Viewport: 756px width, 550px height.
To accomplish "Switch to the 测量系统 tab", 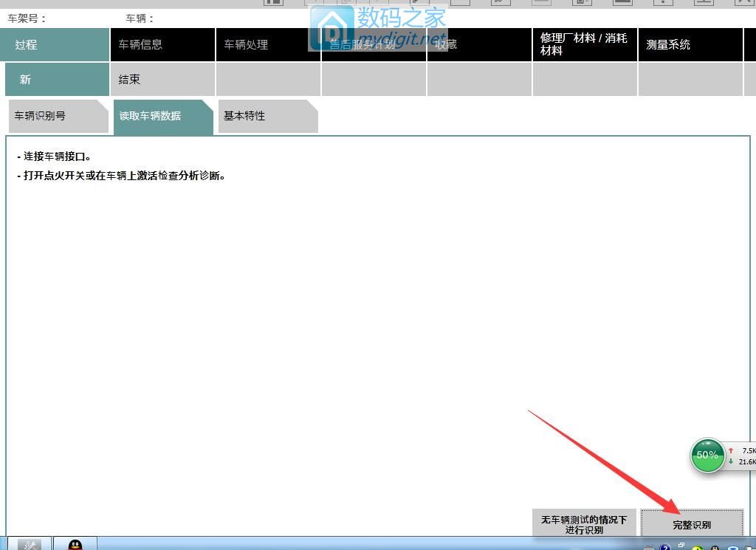I will (x=690, y=45).
